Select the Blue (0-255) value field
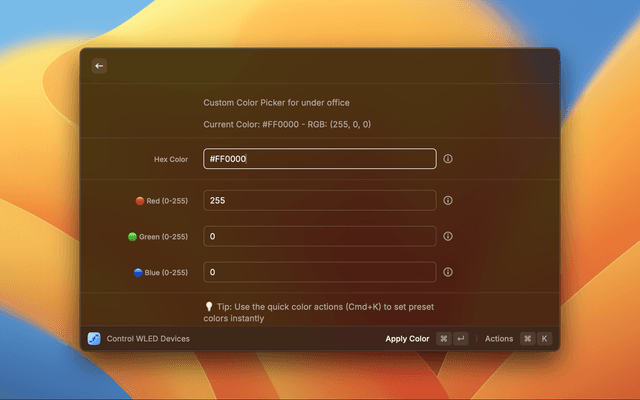Viewport: 640px width, 400px height. tap(319, 272)
